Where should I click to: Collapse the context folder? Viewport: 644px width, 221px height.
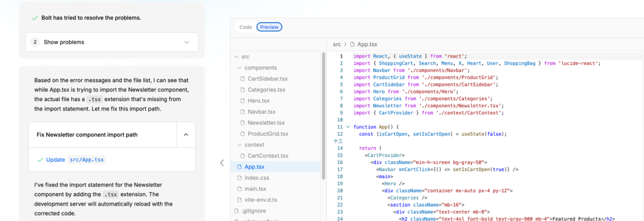pos(239,144)
